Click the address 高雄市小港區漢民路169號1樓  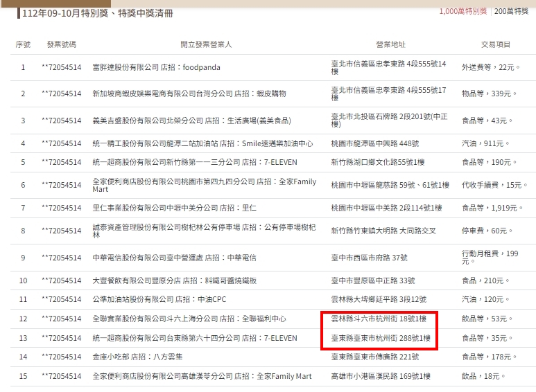pyautogui.click(x=381, y=376)
